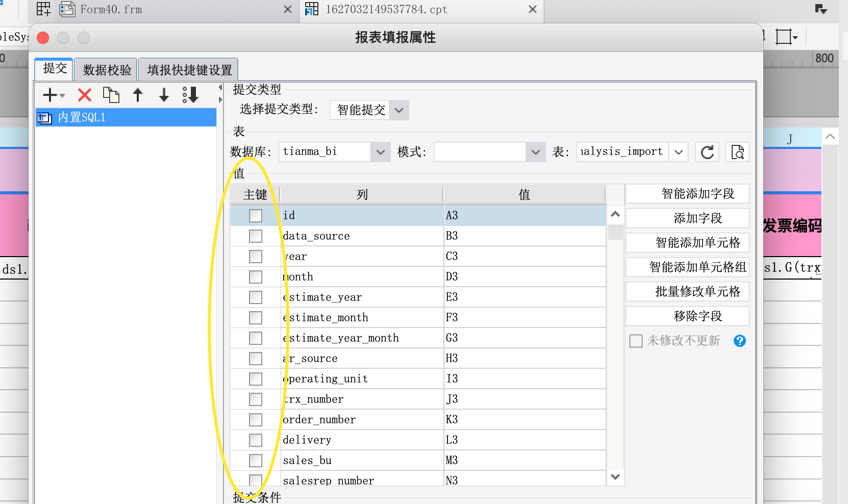The width and height of the screenshot is (848, 504).
Task: Click the sort order icon in the toolbar
Action: tap(190, 95)
